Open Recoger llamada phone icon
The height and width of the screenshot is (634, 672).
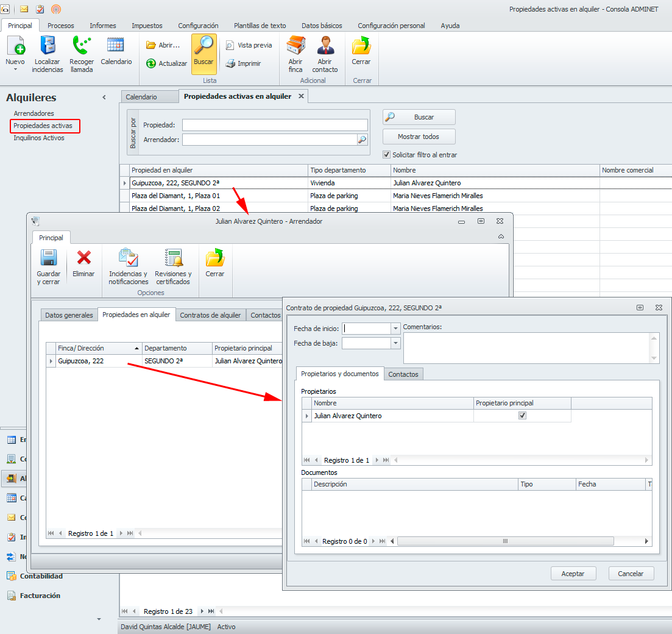[x=81, y=47]
